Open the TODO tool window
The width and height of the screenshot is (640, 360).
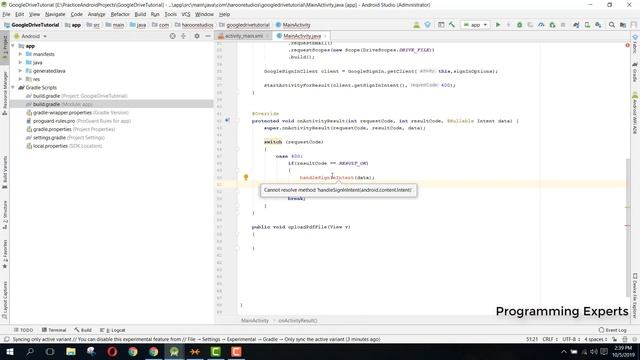[24, 330]
